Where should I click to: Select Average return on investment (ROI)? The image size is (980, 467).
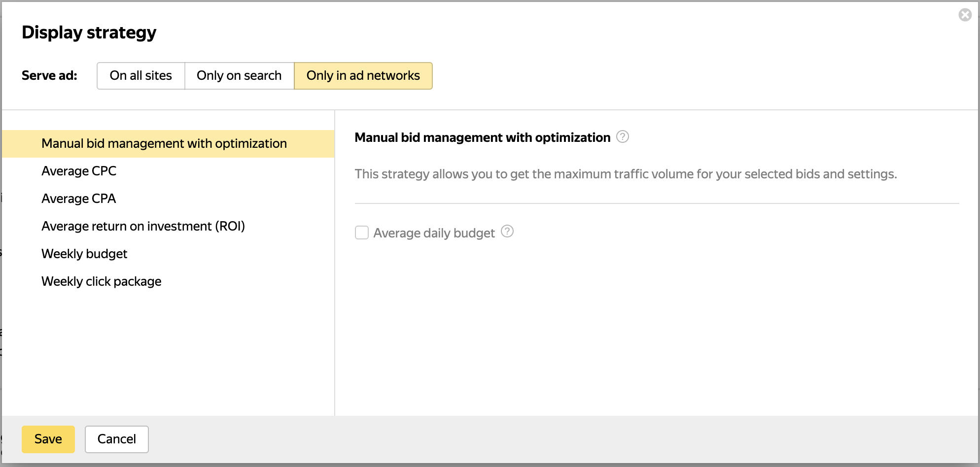pyautogui.click(x=143, y=226)
